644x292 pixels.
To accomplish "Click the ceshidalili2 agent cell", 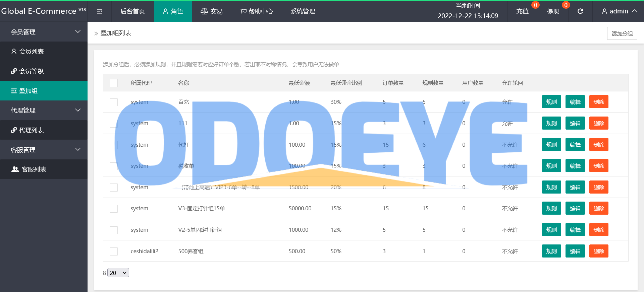I will (145, 251).
